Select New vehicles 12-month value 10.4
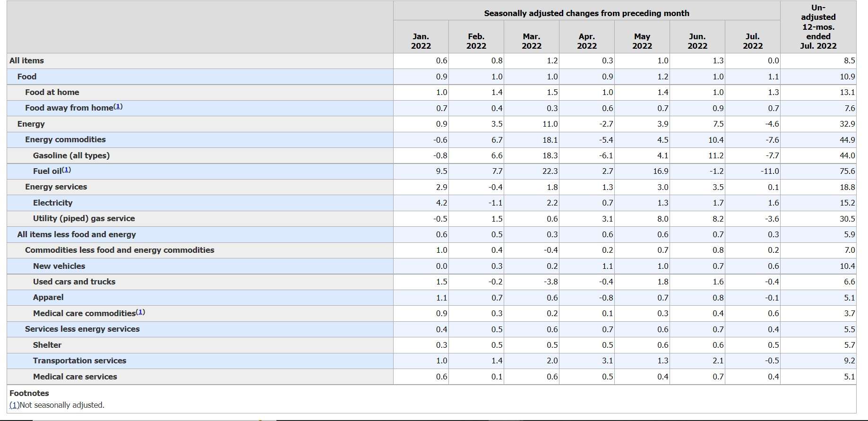The height and width of the screenshot is (421, 868). [x=847, y=266]
